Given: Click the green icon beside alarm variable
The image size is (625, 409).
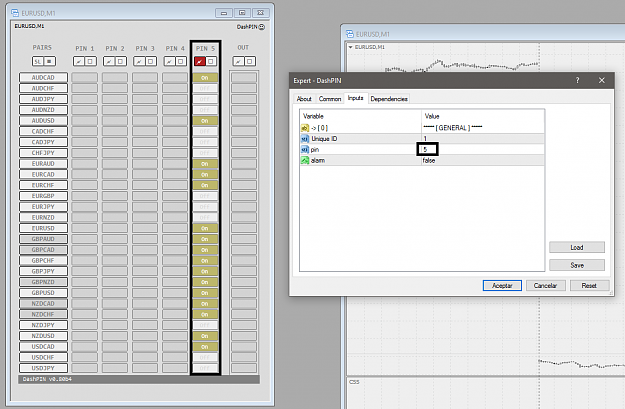Looking at the screenshot, I should point(305,160).
